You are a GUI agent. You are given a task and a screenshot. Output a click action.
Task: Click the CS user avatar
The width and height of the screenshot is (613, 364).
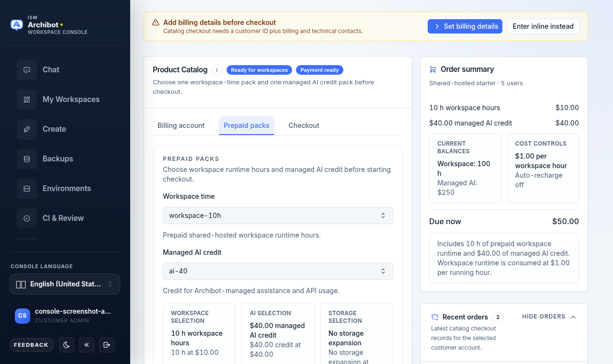[x=23, y=316]
